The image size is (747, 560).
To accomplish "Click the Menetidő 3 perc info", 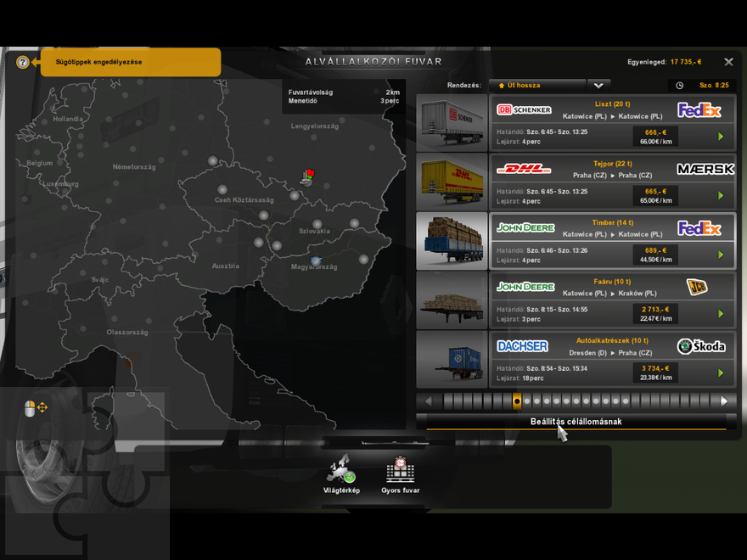I will 344,101.
